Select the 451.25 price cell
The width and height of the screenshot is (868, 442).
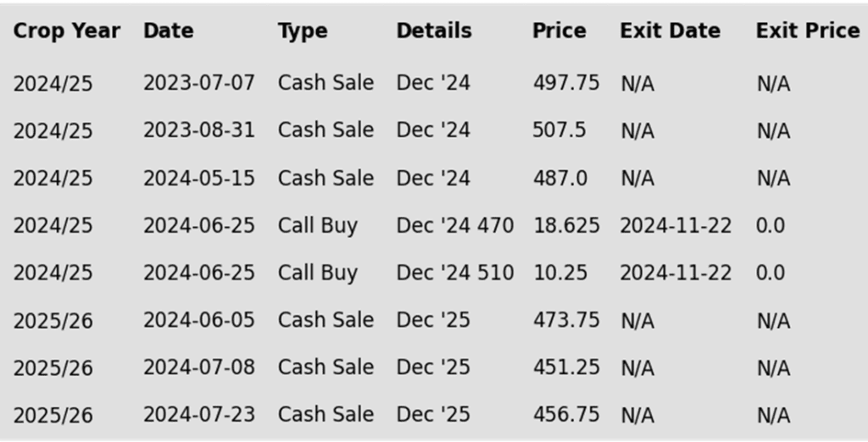click(x=565, y=367)
